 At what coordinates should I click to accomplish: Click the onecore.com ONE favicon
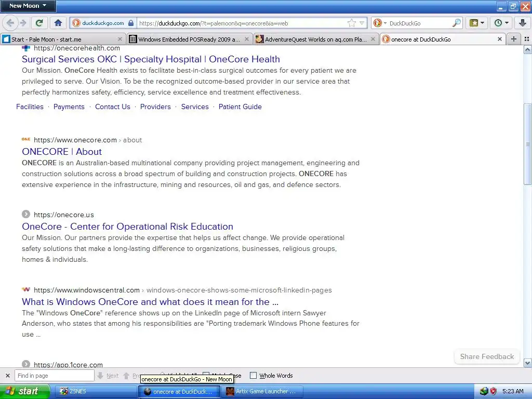click(26, 139)
